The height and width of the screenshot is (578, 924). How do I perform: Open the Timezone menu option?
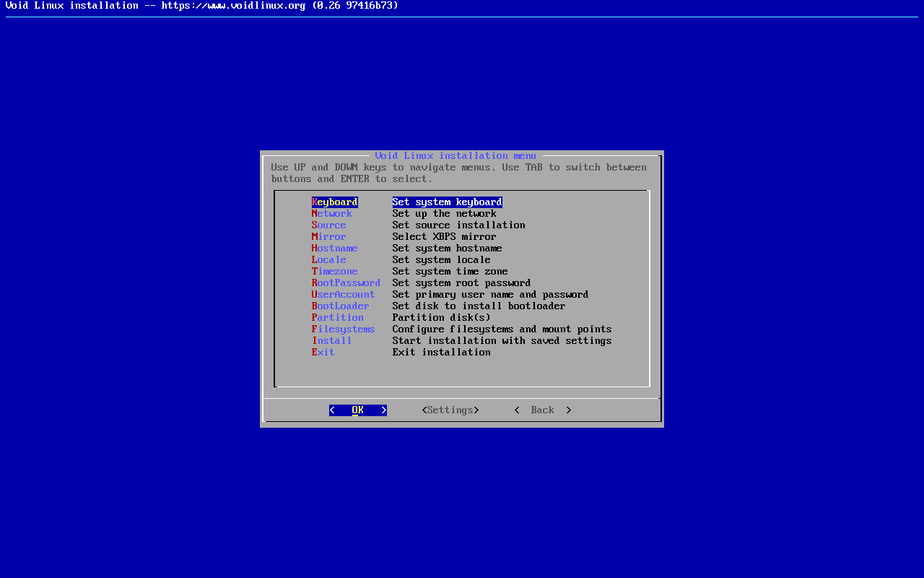point(334,272)
